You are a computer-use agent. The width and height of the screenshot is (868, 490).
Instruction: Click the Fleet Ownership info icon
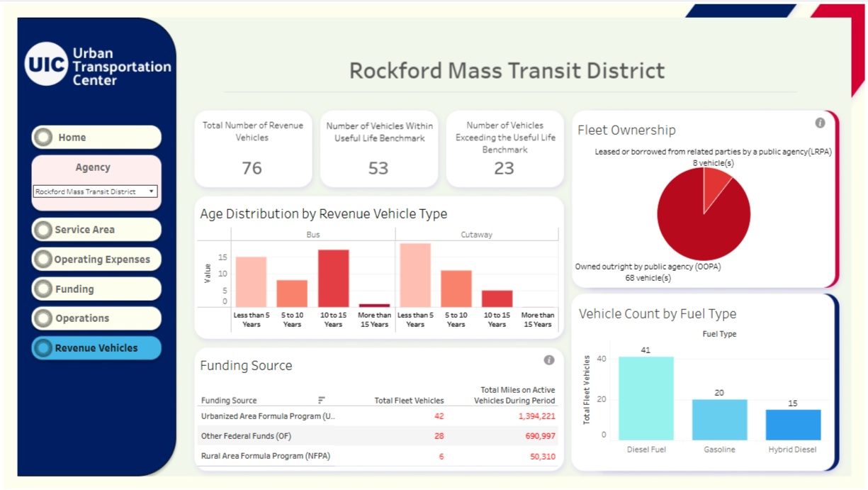pos(820,123)
